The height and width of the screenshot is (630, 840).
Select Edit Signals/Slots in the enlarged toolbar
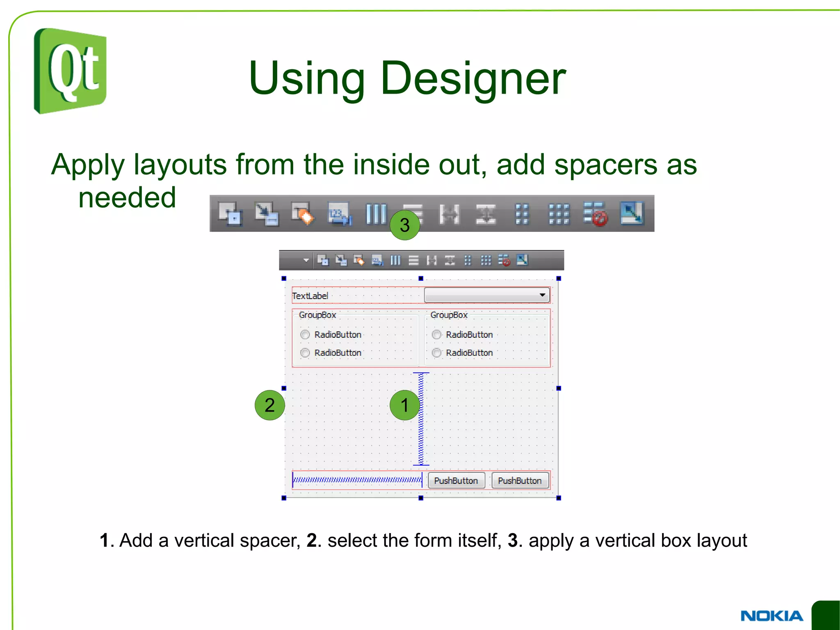pyautogui.click(x=267, y=214)
